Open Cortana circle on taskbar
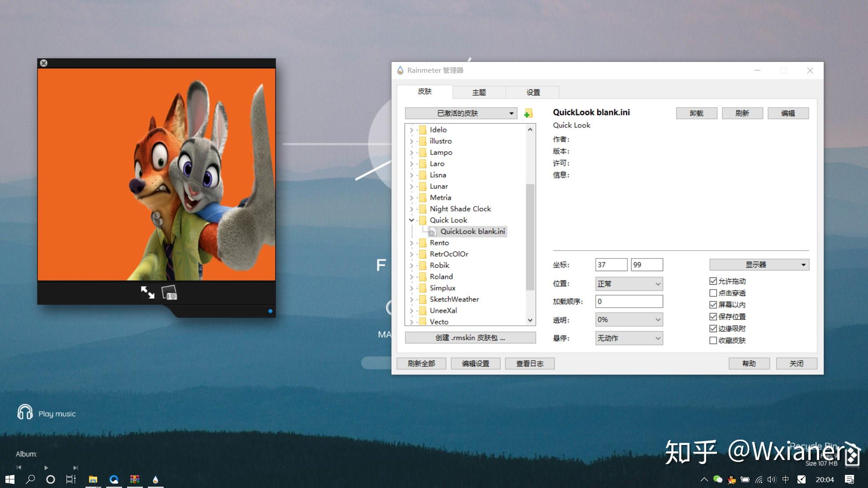868x488 pixels. [x=51, y=479]
